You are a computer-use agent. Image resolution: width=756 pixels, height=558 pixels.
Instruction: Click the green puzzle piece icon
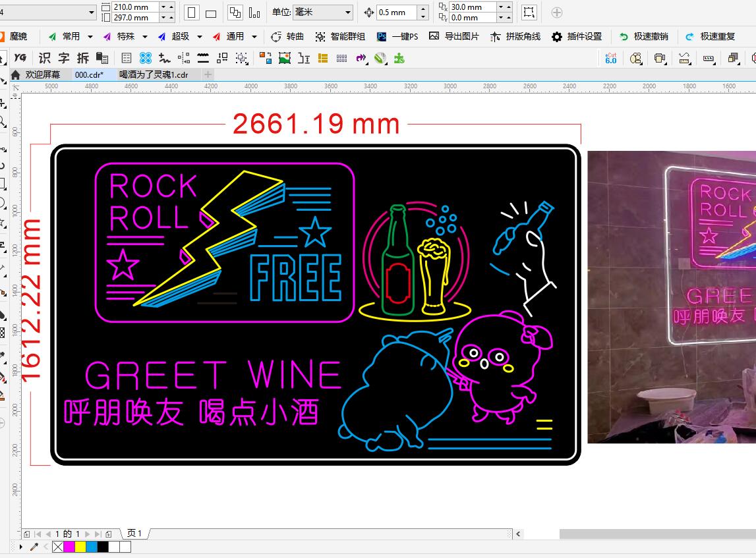coord(399,59)
